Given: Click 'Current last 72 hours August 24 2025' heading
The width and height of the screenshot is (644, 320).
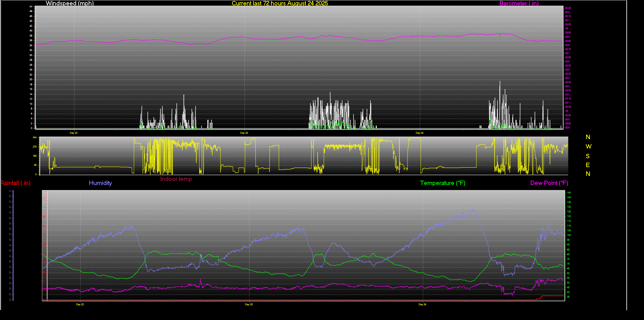Looking at the screenshot, I should click(280, 3).
